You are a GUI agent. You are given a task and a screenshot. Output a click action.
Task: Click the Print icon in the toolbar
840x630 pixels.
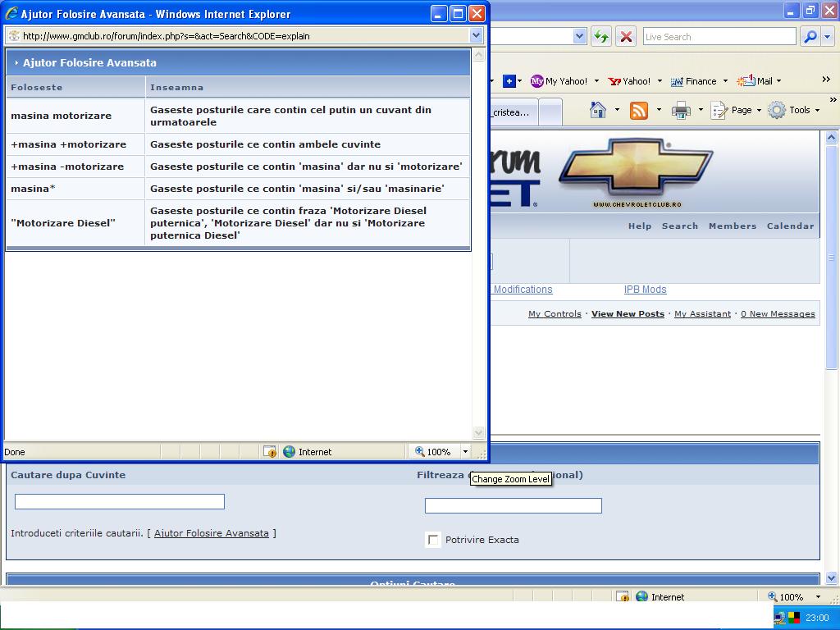(681, 110)
